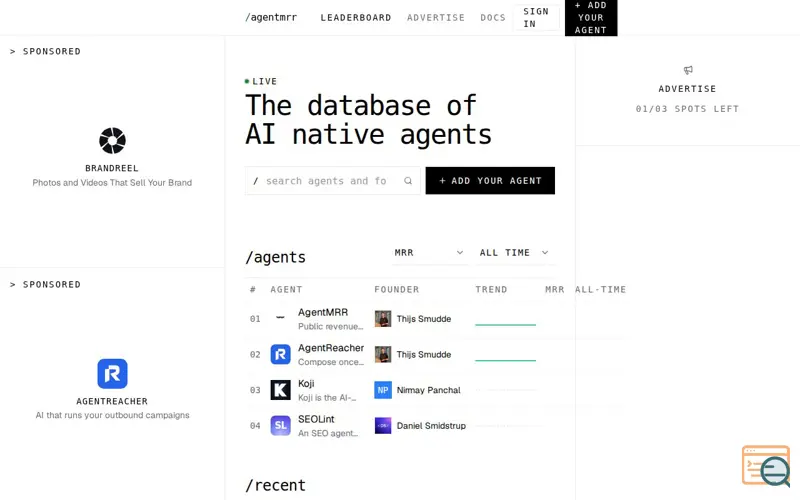Viewport: 800px width, 500px height.
Task: Click the AgentReacher sponsor logo icon
Action: 112,373
